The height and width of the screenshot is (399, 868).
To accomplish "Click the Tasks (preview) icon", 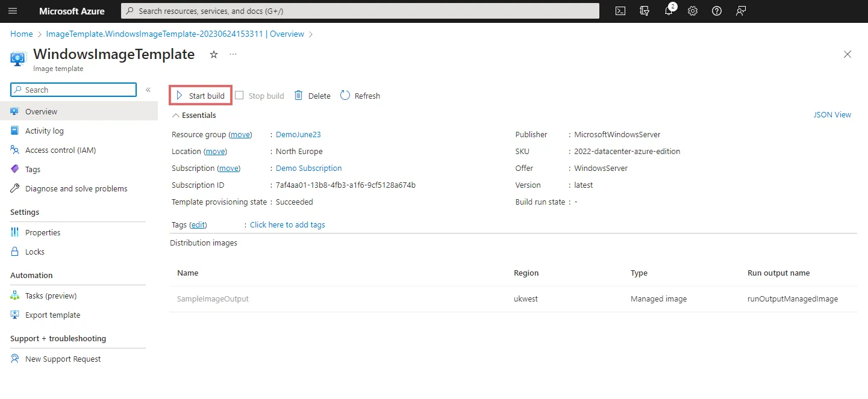I will tap(15, 295).
